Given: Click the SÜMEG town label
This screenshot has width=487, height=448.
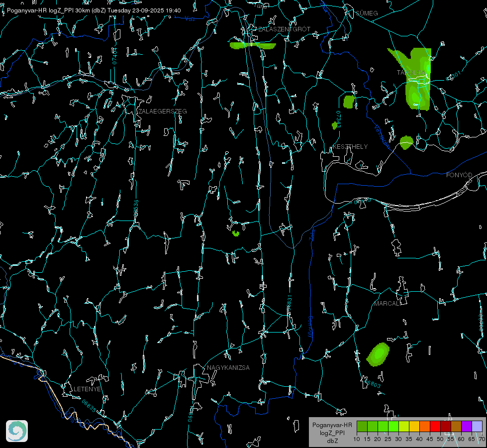Looking at the screenshot, I should click(x=367, y=13).
